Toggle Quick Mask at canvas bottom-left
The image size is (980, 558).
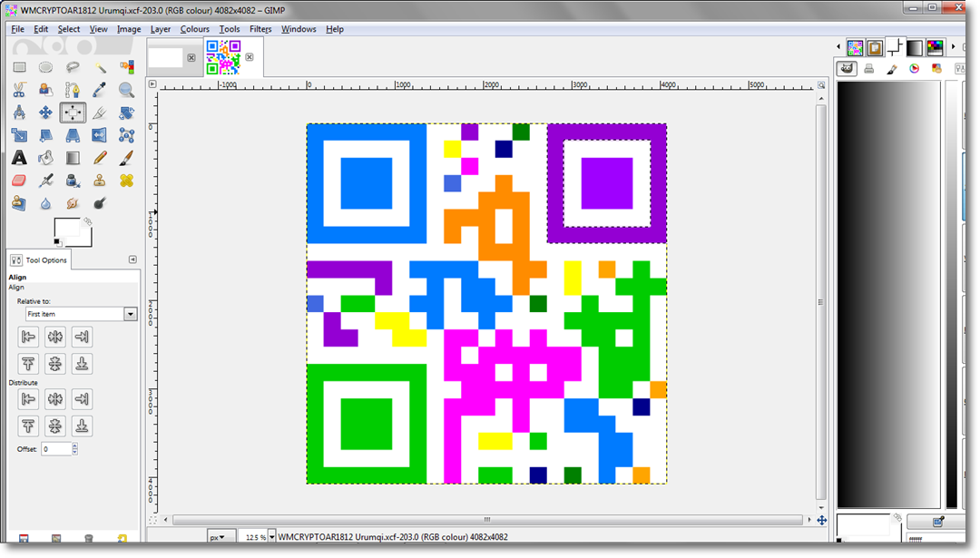pyautogui.click(x=152, y=520)
